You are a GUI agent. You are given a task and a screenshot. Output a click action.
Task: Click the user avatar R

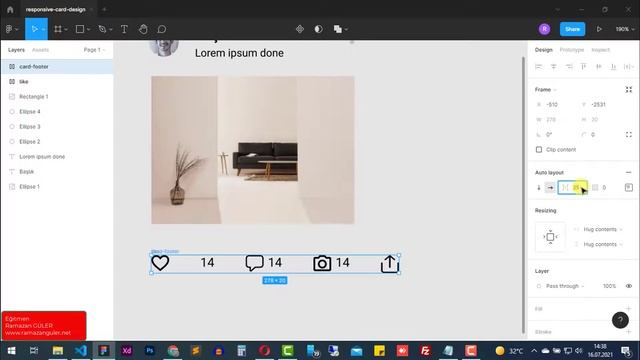[x=544, y=29]
